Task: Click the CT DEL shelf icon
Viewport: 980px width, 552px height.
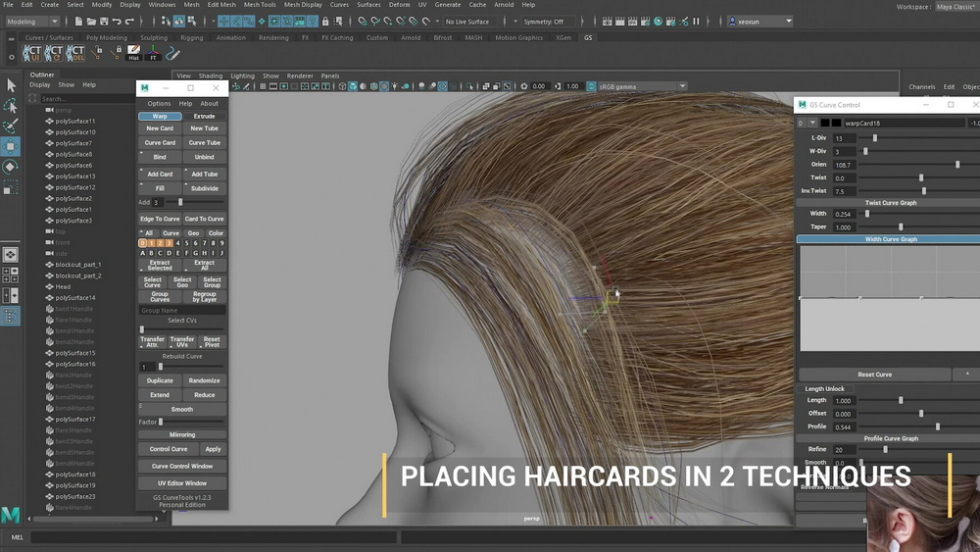Action: (75, 53)
